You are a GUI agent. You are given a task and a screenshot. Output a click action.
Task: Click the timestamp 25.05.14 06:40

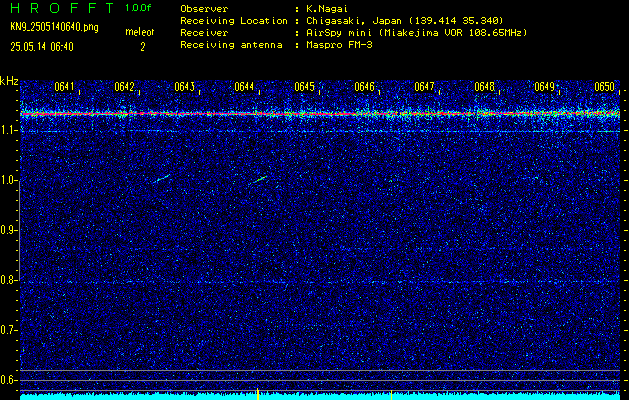(x=42, y=47)
